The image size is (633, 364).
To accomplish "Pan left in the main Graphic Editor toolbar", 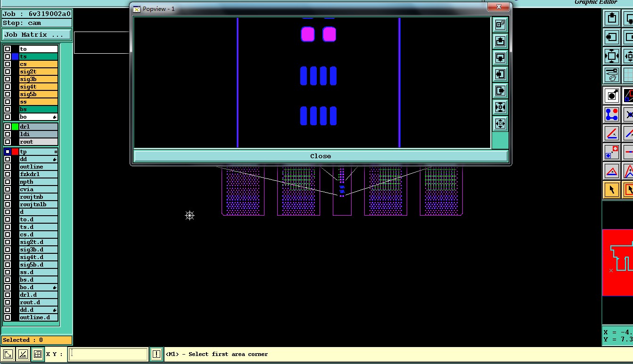I will point(612,37).
